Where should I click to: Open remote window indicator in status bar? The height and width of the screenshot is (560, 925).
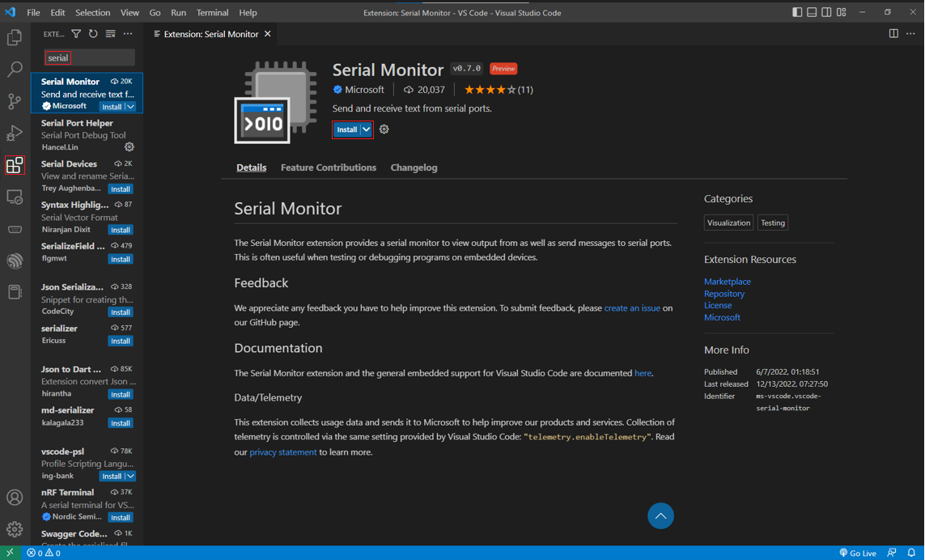pos(10,553)
